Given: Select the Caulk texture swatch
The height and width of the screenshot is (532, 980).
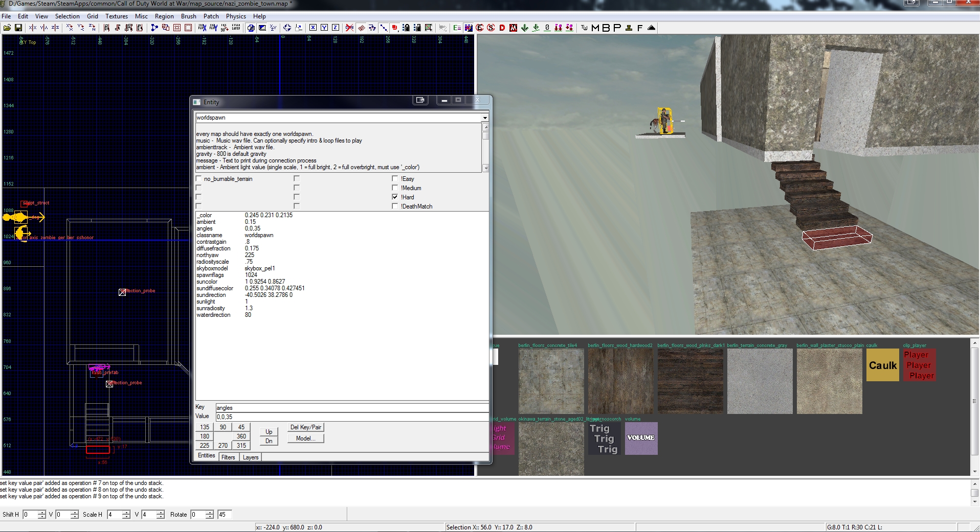Looking at the screenshot, I should click(883, 365).
